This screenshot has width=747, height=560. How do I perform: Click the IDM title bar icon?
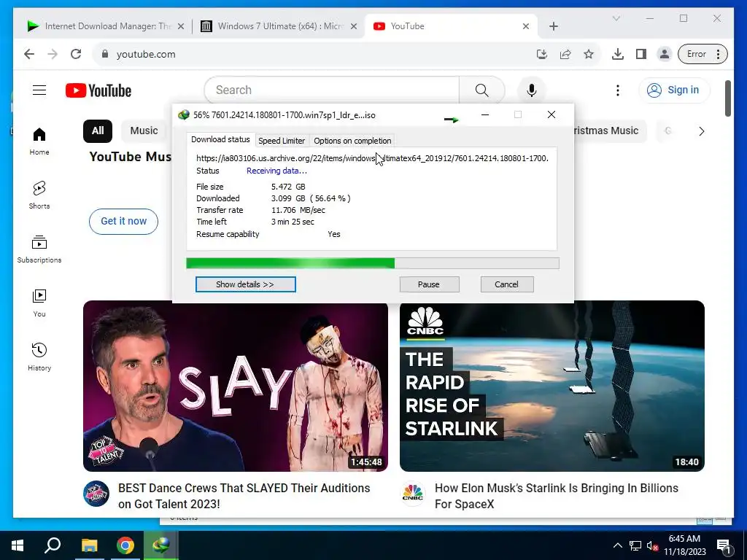click(183, 115)
